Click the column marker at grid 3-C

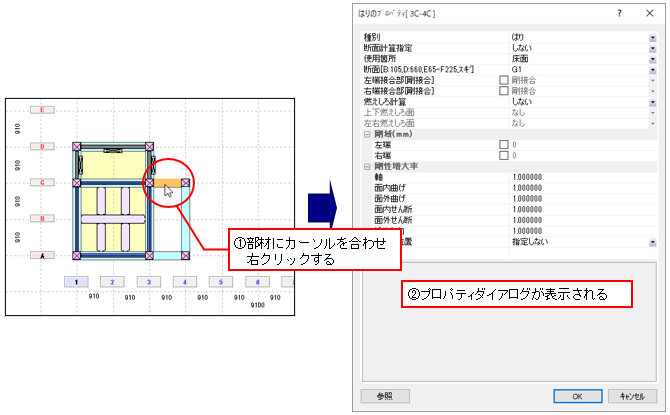point(149,183)
